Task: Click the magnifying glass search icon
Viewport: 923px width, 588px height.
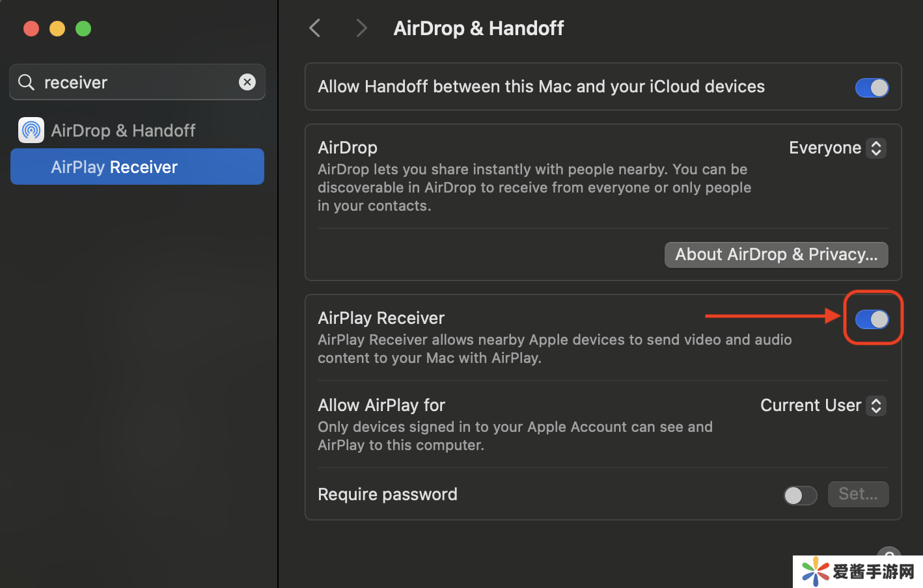Action: pyautogui.click(x=26, y=82)
